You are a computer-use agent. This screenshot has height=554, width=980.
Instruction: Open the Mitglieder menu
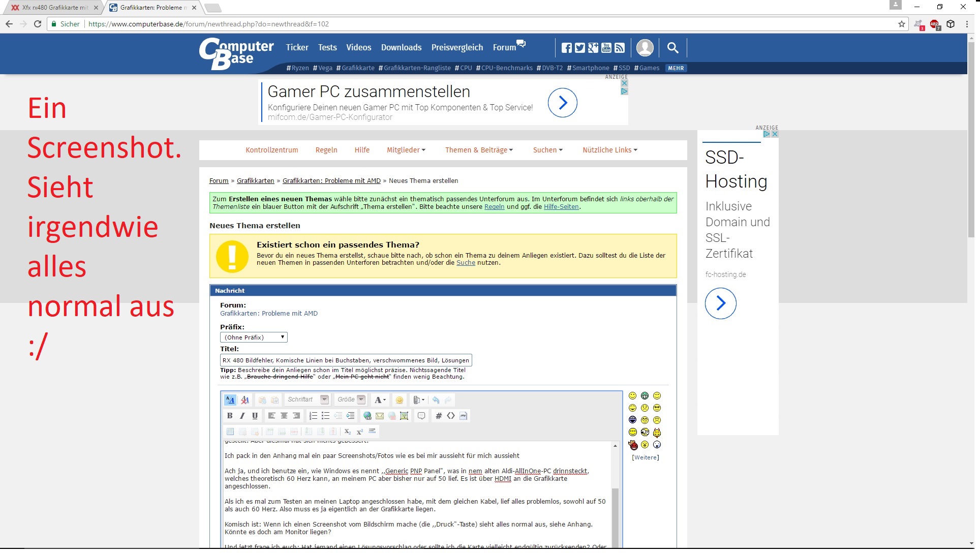406,150
